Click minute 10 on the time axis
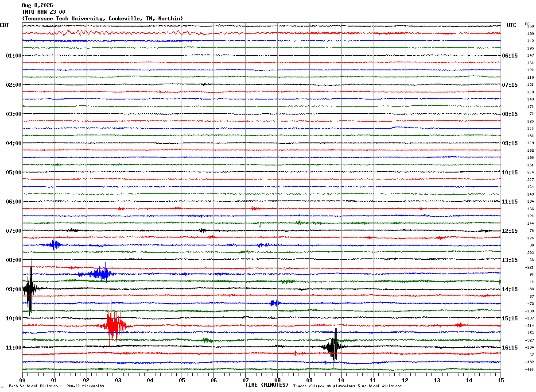 341,380
